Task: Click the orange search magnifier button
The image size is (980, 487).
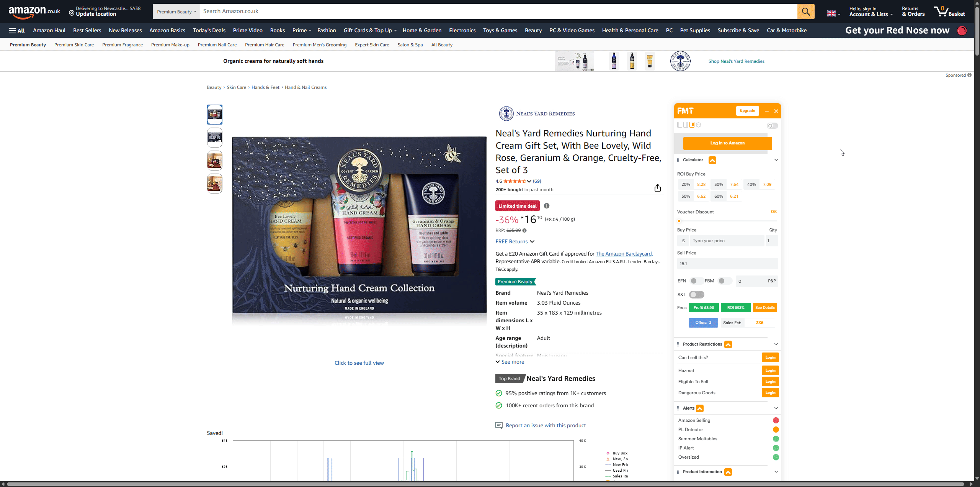Action: pos(805,11)
